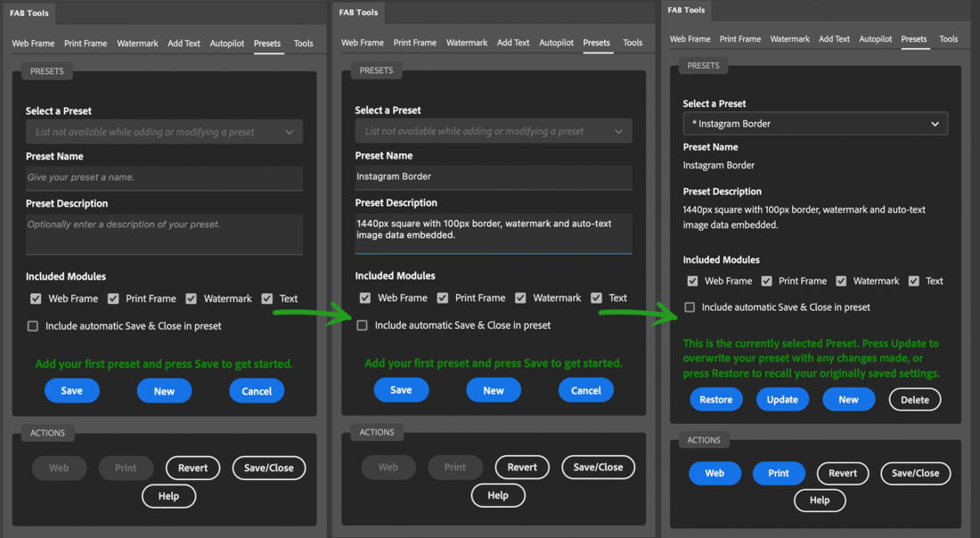The image size is (980, 538).
Task: Open the '* Instagram Border' preset dropdown
Action: (814, 124)
